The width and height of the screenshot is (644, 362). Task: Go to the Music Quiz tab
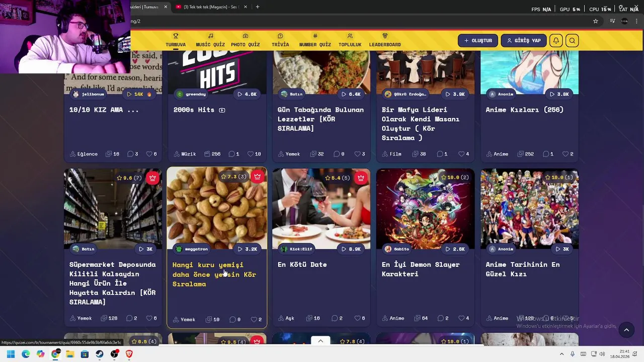(210, 40)
